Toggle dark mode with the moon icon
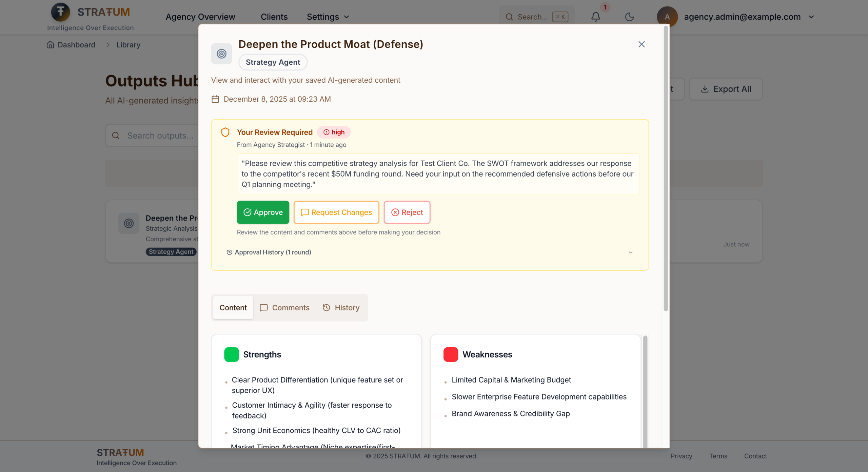Viewport: 868px width, 472px height. (x=629, y=17)
